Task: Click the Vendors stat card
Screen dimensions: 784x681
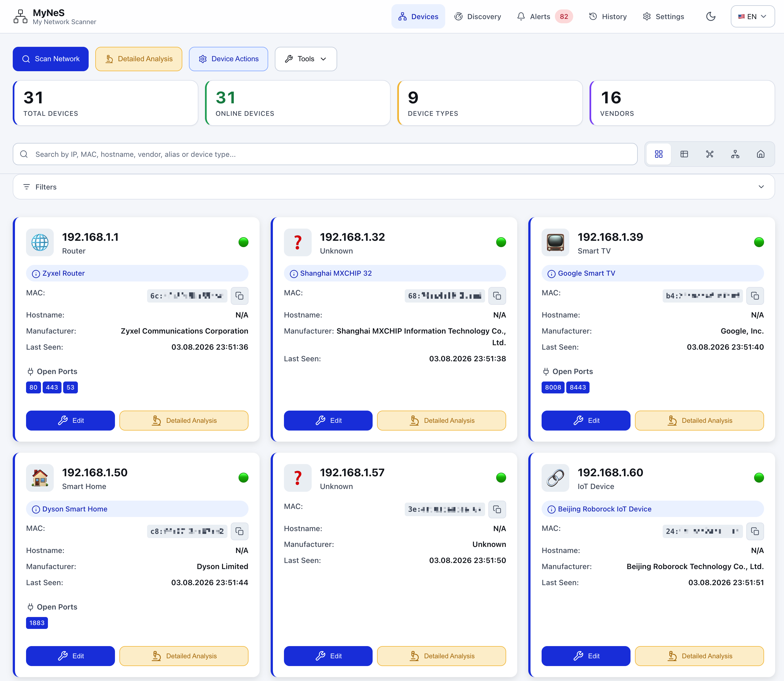Action: tap(682, 103)
